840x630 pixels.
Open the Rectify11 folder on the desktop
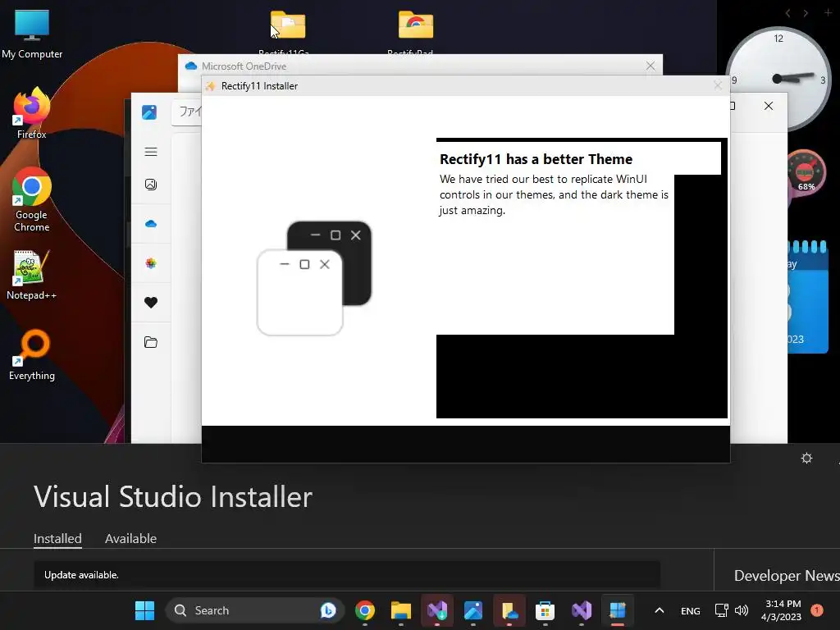pos(288,31)
